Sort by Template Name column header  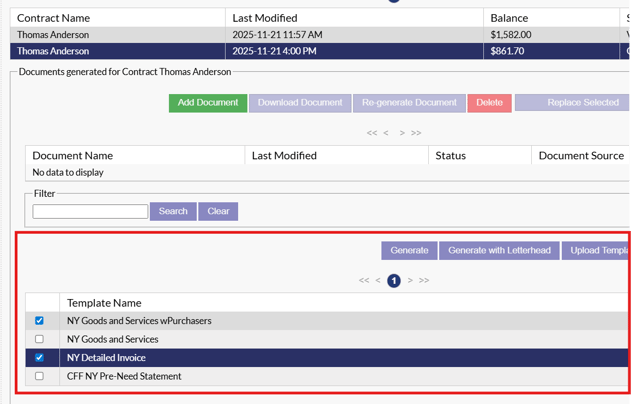pyautogui.click(x=104, y=302)
